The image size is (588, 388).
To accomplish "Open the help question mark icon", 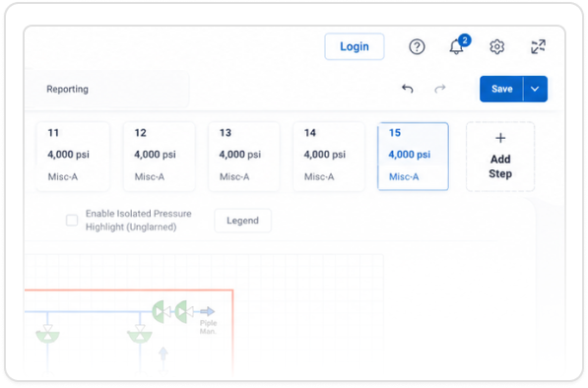I will (417, 47).
